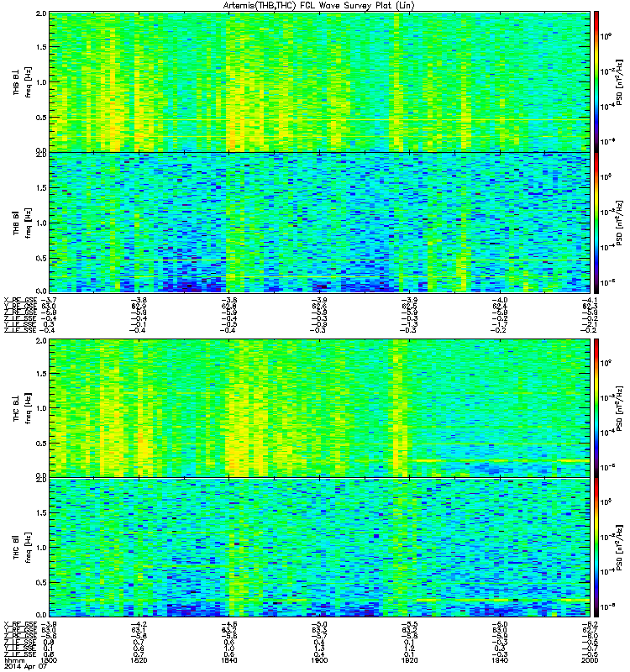Click the '1920' time tick label

tap(409, 660)
